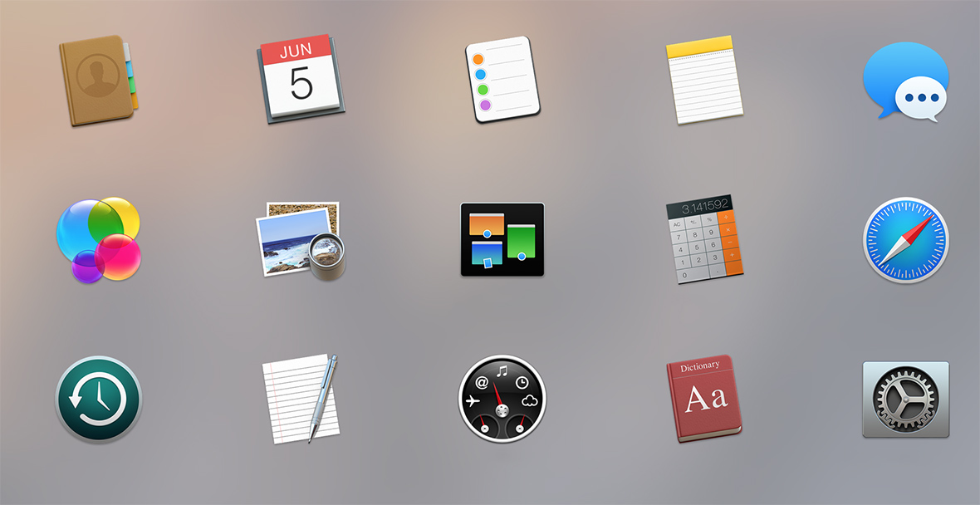
Task: Launch the Dashboard gauge icon
Action: [501, 399]
